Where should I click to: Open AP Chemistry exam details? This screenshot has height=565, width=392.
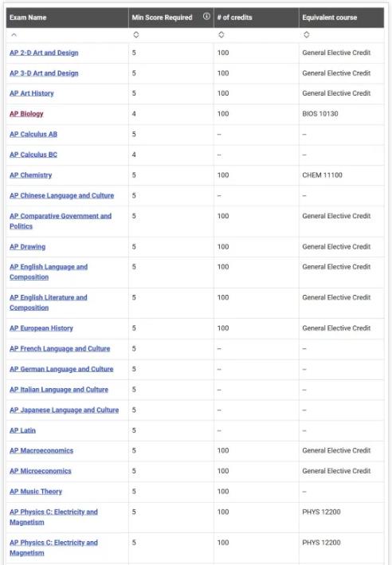coord(30,175)
